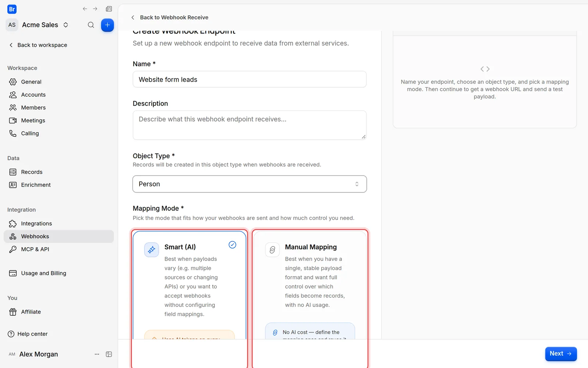Open Records under Data
Image resolution: width=588 pixels, height=368 pixels.
tap(59, 172)
